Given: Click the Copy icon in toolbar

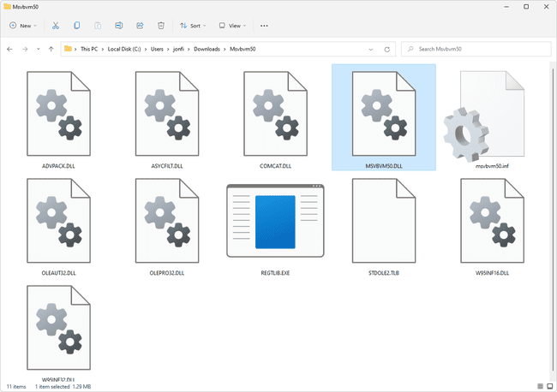Looking at the screenshot, I should pos(76,26).
